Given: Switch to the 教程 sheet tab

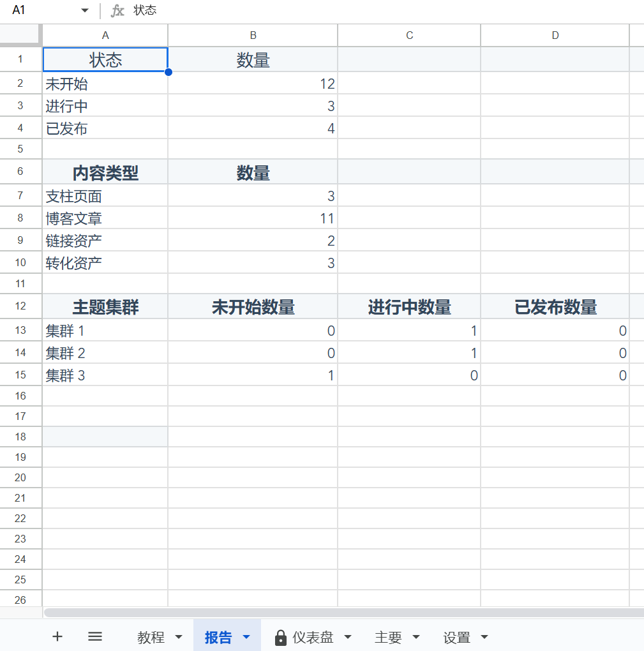Looking at the screenshot, I should (x=151, y=637).
